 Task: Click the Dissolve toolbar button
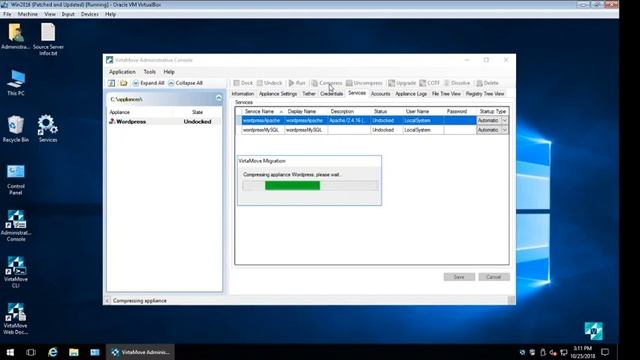click(457, 83)
